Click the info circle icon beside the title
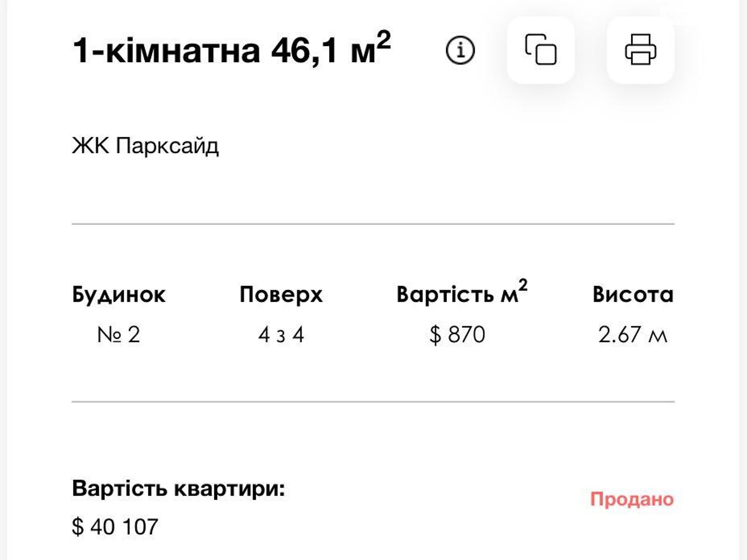Screen dimensions: 747x560 tap(460, 50)
